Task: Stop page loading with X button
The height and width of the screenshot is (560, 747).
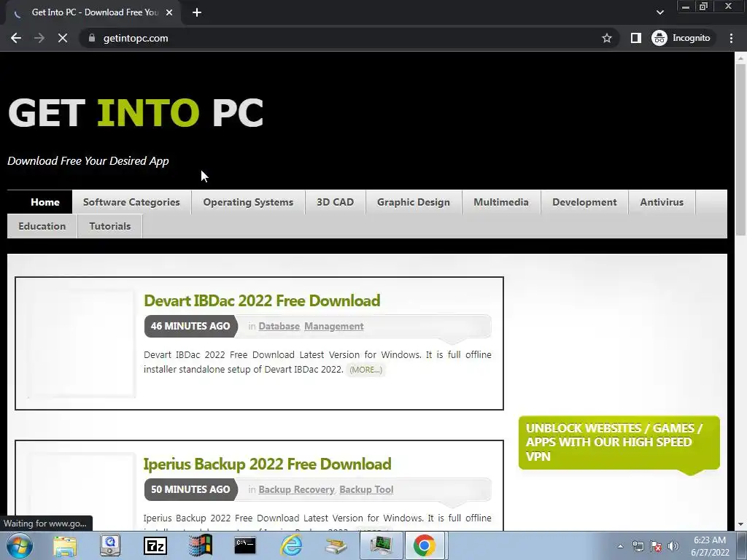Action: 63,38
